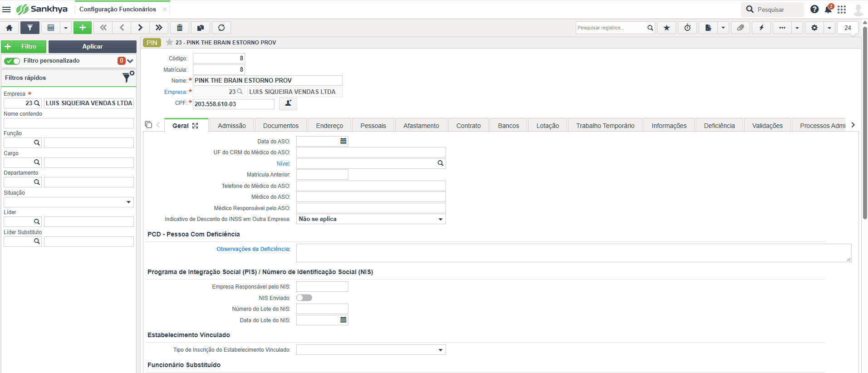
Task: Open the Bancos tab
Action: [x=508, y=126]
